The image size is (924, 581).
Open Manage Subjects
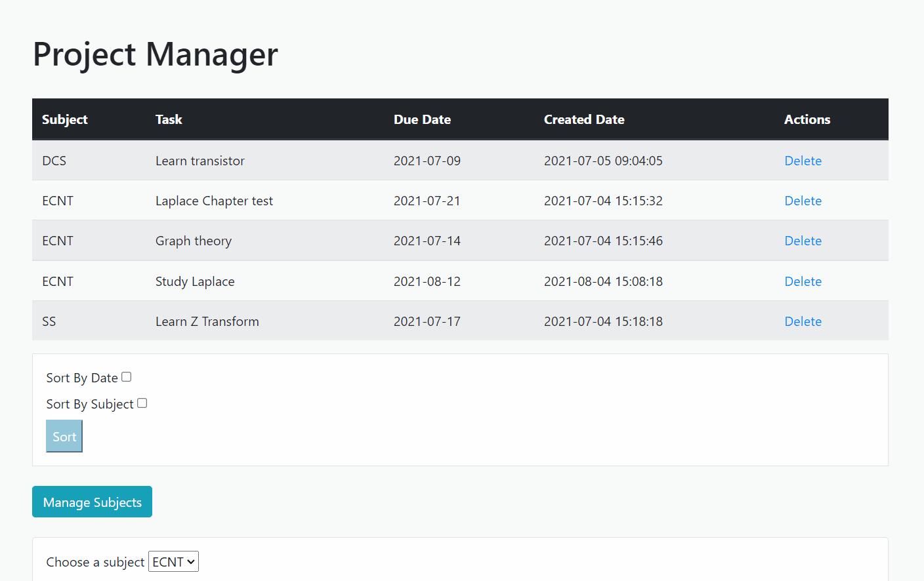(92, 502)
